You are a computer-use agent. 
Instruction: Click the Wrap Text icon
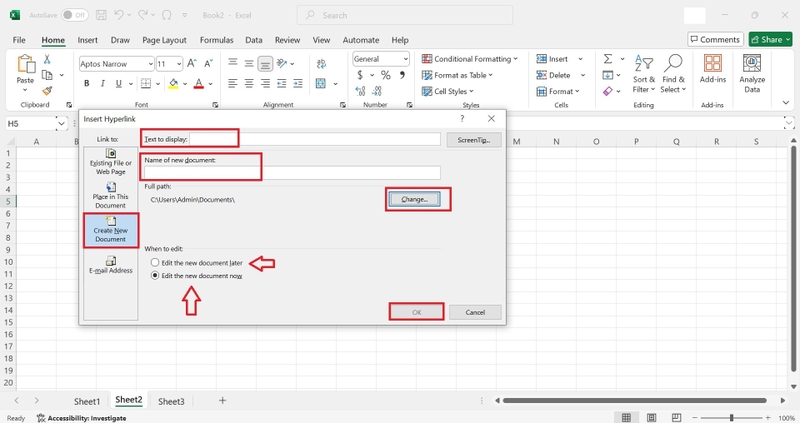tap(321, 64)
